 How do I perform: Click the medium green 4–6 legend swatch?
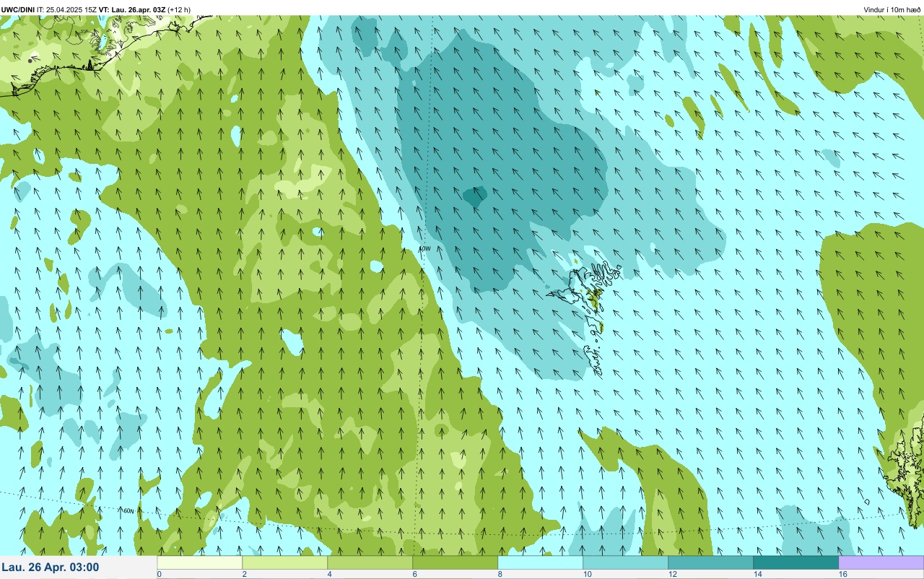pos(370,562)
